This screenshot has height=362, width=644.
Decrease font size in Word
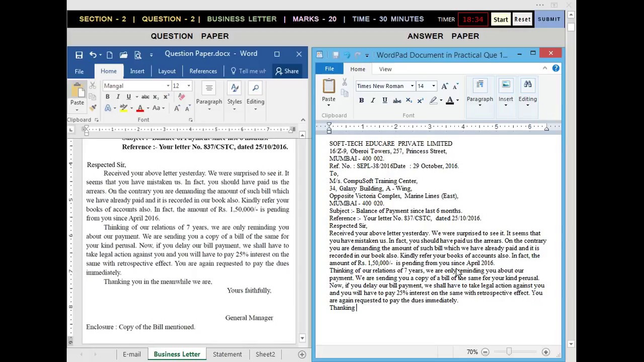(x=187, y=108)
